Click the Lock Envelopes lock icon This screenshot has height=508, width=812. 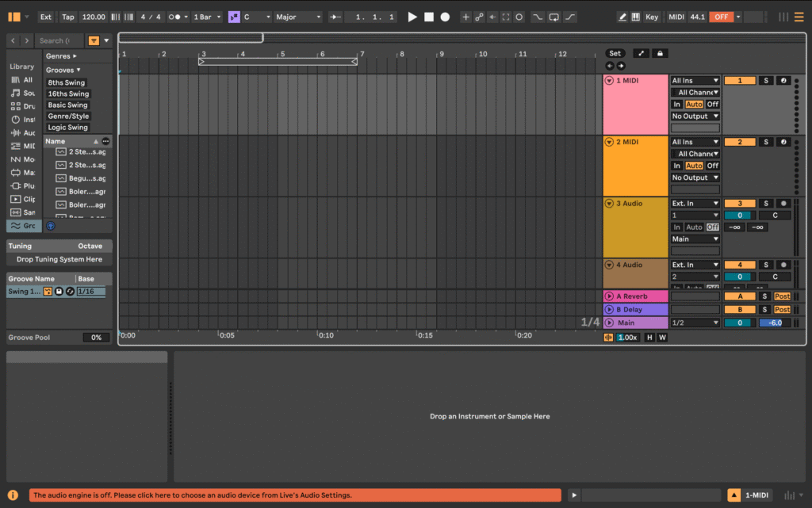[660, 53]
